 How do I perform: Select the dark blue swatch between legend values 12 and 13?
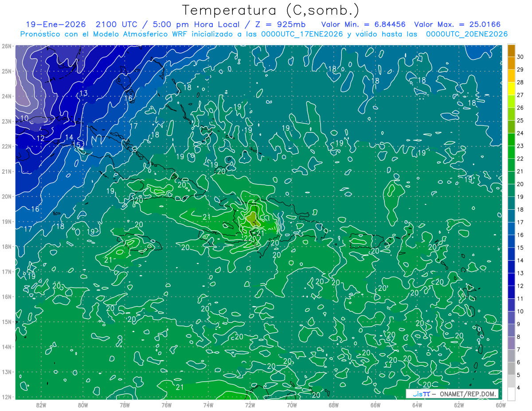511,280
